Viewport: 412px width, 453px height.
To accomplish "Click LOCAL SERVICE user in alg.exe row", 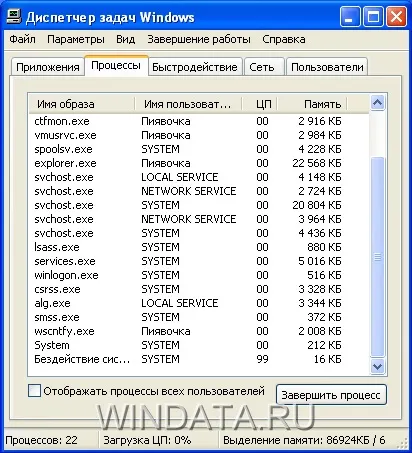I will pyautogui.click(x=180, y=303).
